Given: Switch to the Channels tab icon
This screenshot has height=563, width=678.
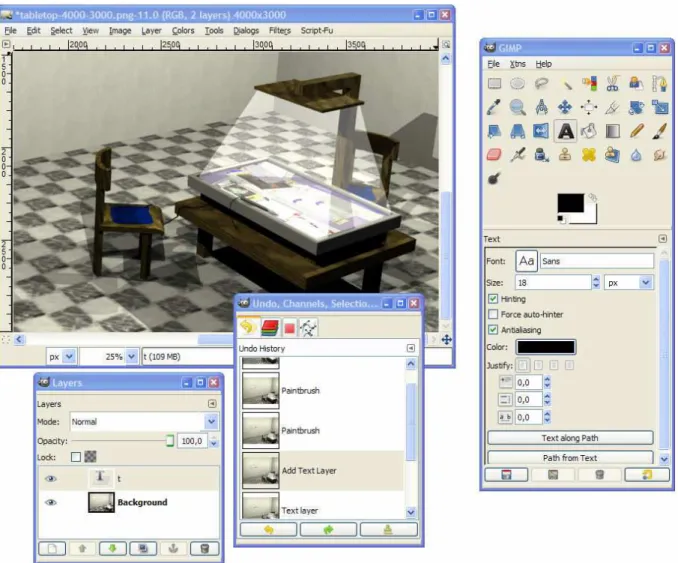Looking at the screenshot, I should pos(269,328).
